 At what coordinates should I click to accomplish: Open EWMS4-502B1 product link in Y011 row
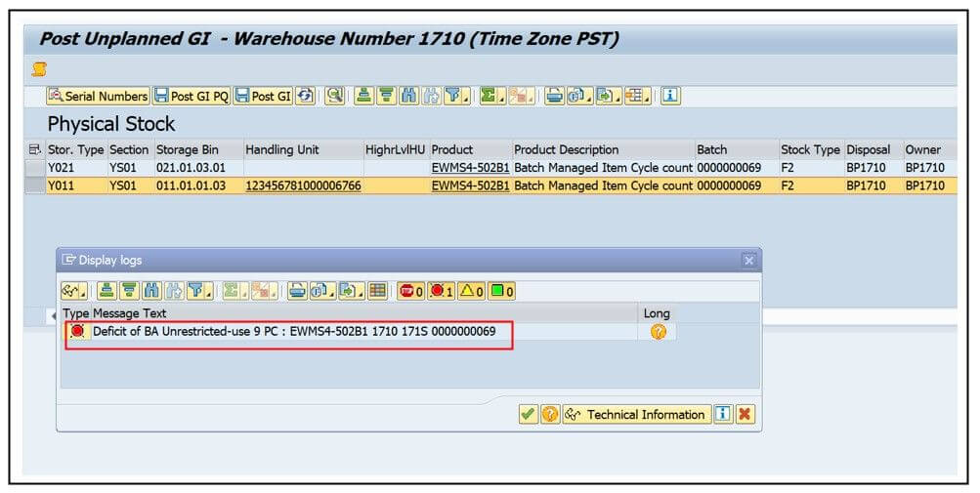click(x=470, y=185)
